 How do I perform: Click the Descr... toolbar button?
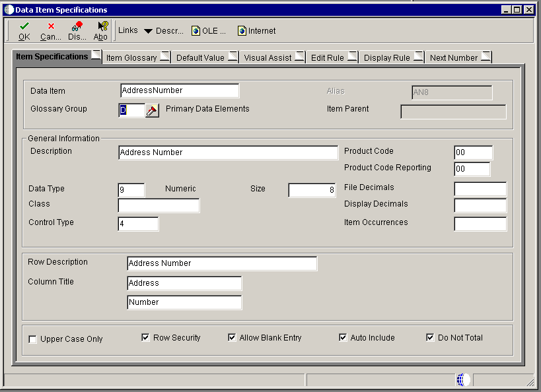[169, 31]
